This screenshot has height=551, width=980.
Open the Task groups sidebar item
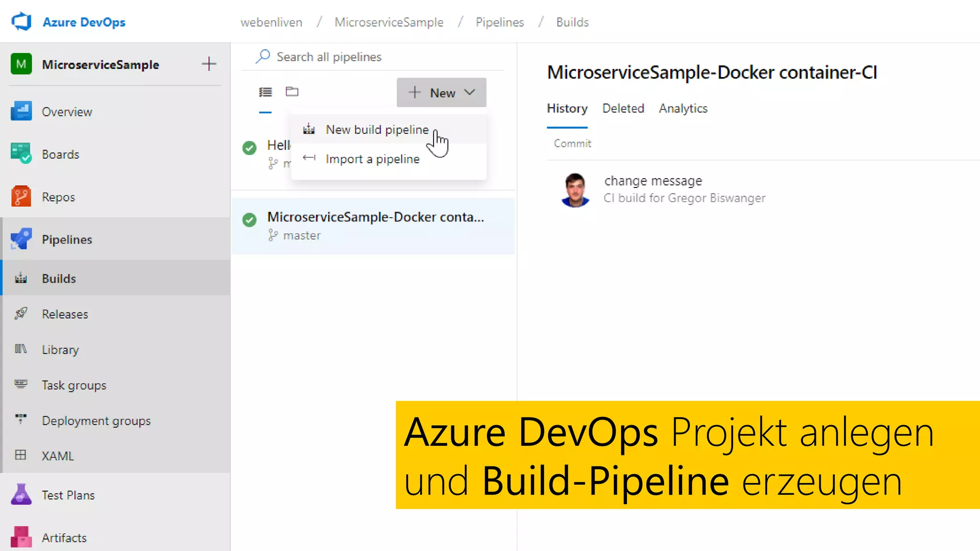click(115, 385)
